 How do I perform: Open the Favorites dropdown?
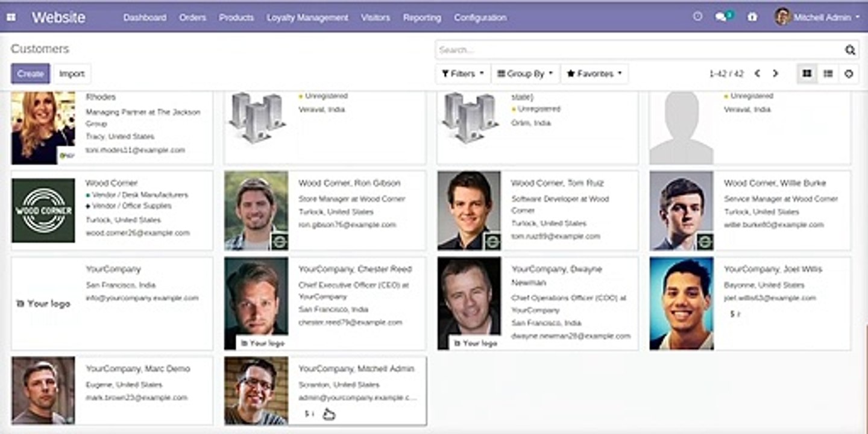pos(595,74)
